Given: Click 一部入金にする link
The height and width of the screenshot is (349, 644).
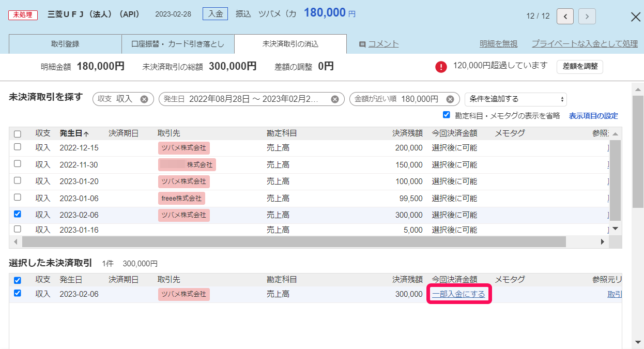Looking at the screenshot, I should click(458, 294).
